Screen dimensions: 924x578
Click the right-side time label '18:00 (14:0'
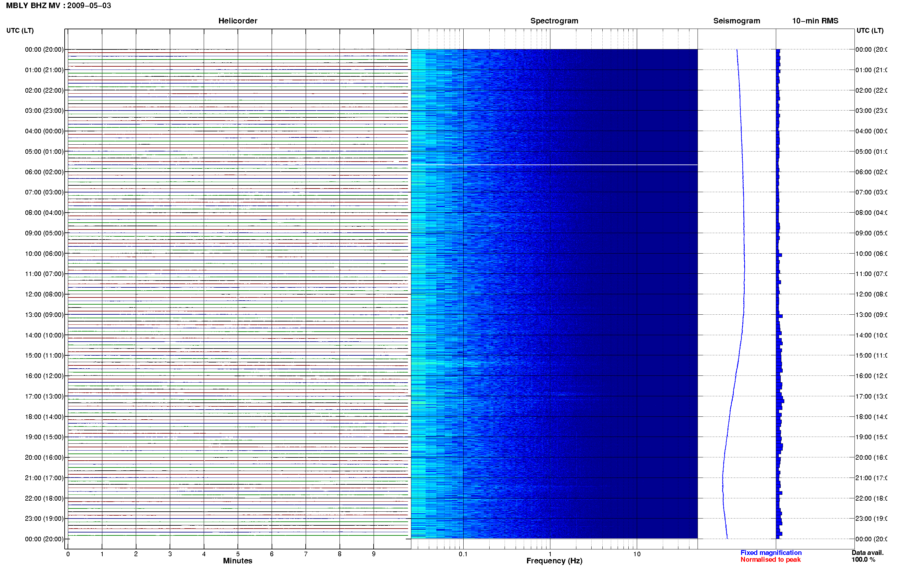click(x=871, y=417)
